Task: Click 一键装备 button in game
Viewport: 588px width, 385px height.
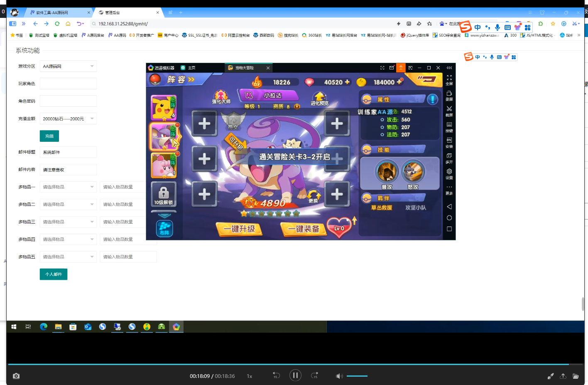Action: [304, 229]
